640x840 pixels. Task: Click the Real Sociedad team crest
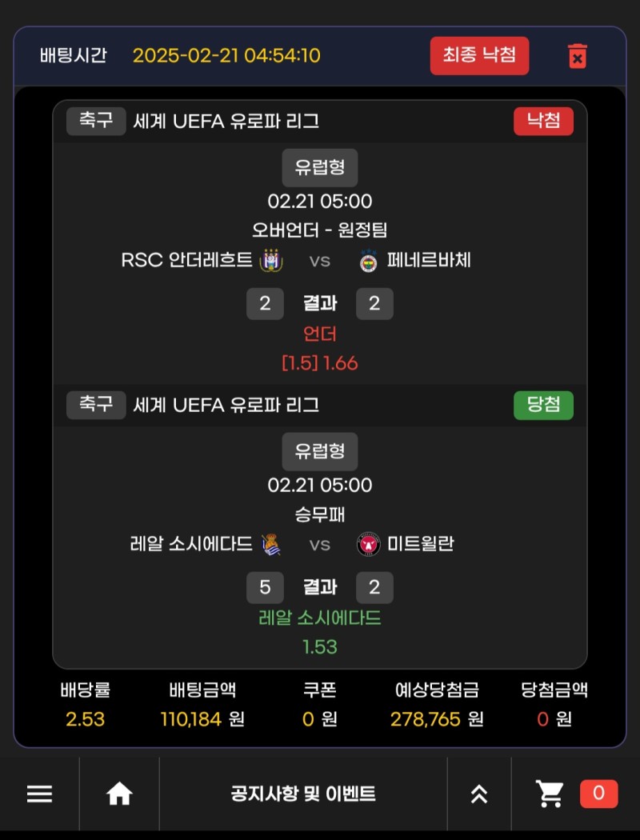tap(270, 544)
